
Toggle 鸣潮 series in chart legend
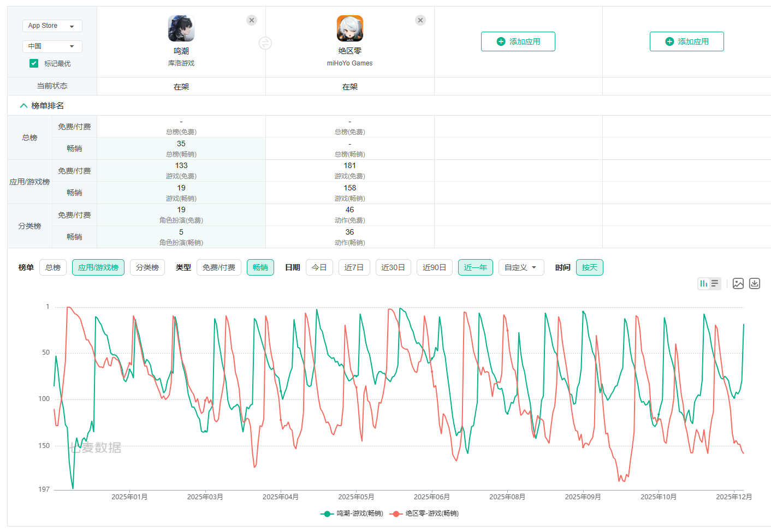pos(352,513)
